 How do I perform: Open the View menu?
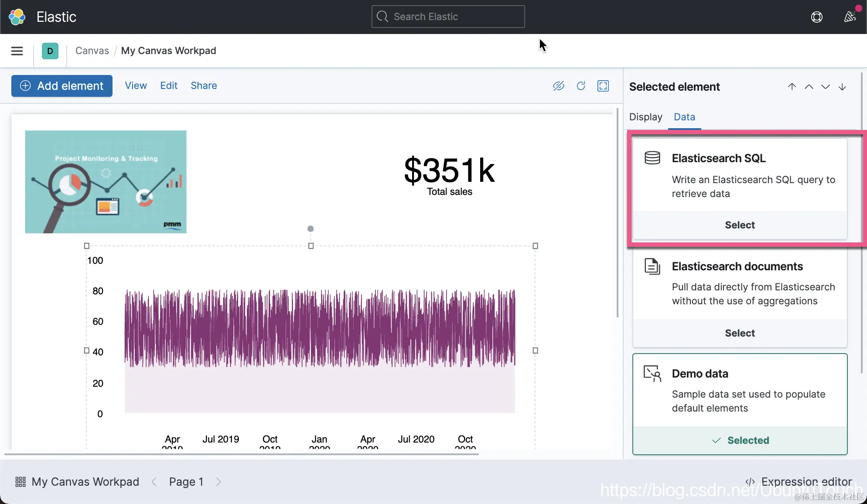[x=136, y=86]
